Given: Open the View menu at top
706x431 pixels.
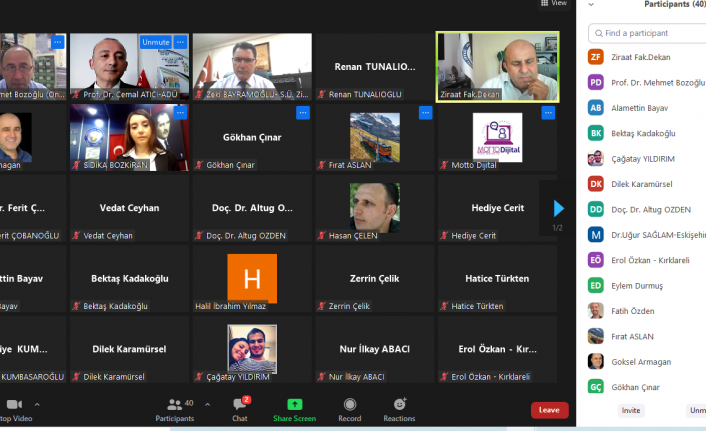Looking at the screenshot, I should point(553,4).
